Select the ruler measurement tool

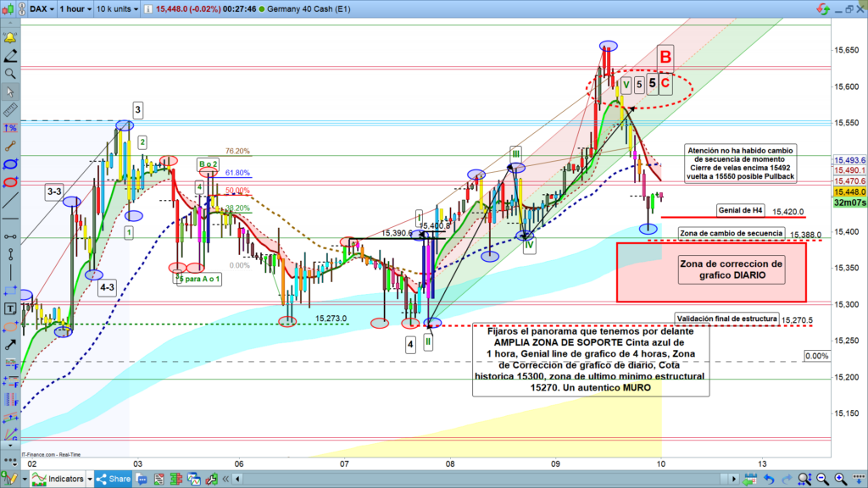click(10, 109)
